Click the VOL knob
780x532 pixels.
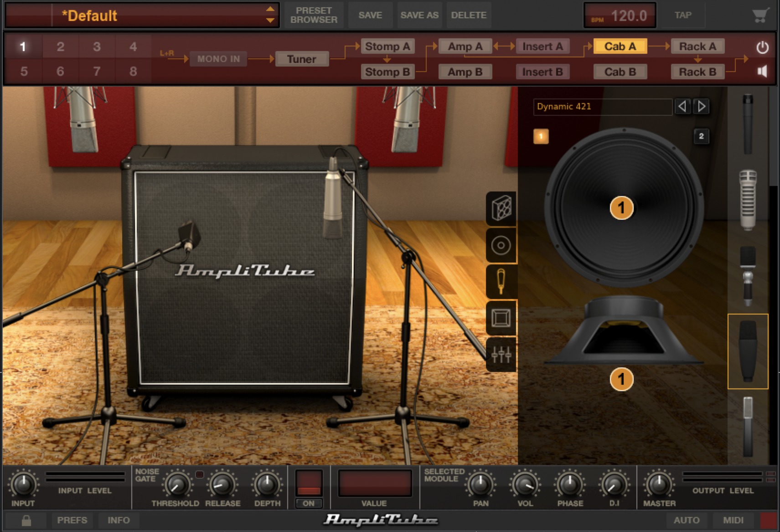(x=525, y=484)
